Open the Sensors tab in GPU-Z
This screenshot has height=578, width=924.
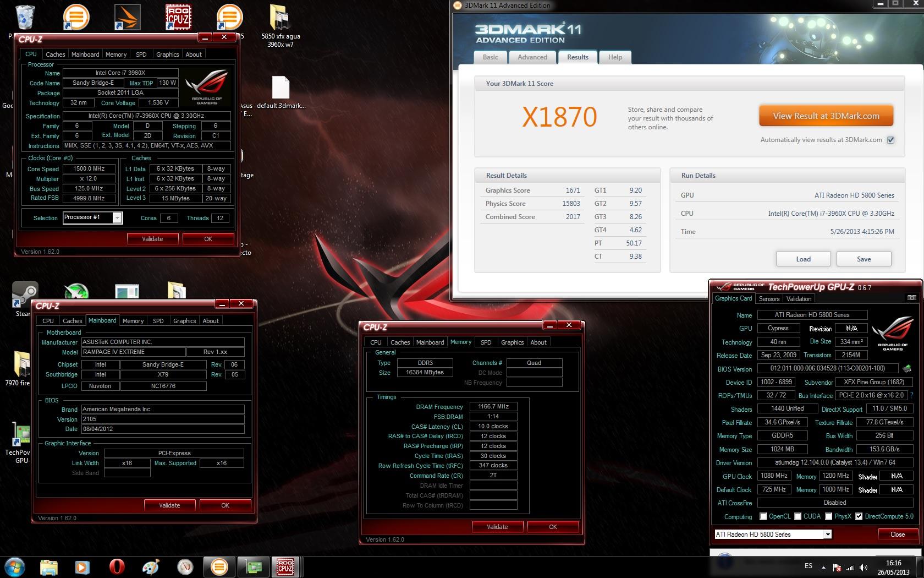point(769,299)
